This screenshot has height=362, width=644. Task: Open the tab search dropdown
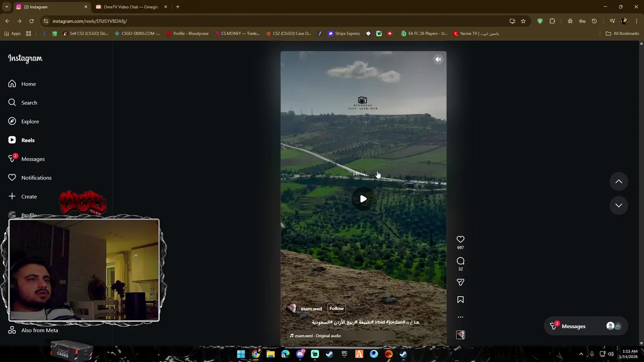(x=7, y=7)
